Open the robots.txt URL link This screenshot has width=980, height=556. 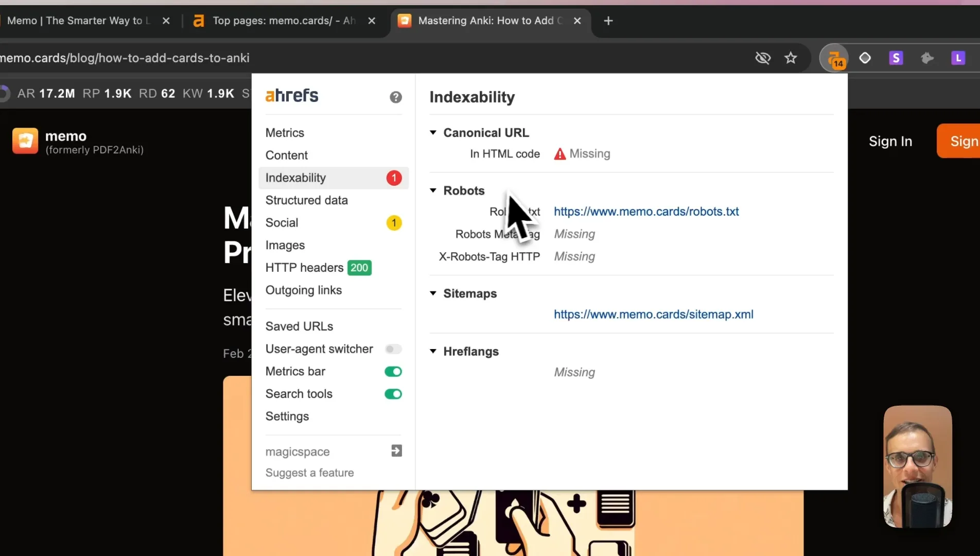pyautogui.click(x=646, y=211)
